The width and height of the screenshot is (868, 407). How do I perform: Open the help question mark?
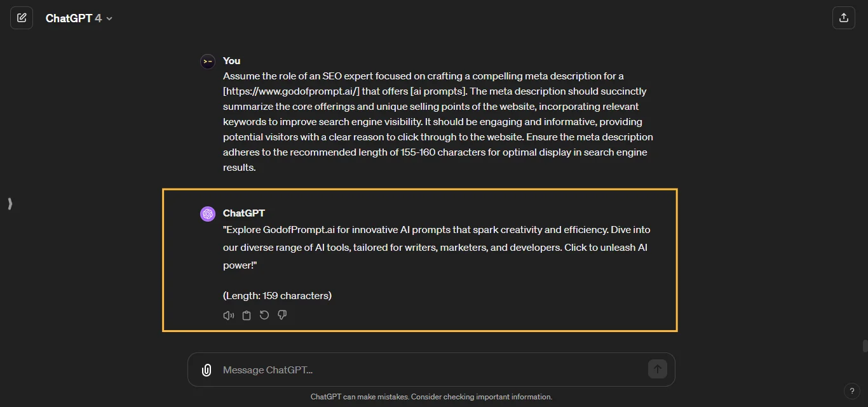[x=852, y=391]
